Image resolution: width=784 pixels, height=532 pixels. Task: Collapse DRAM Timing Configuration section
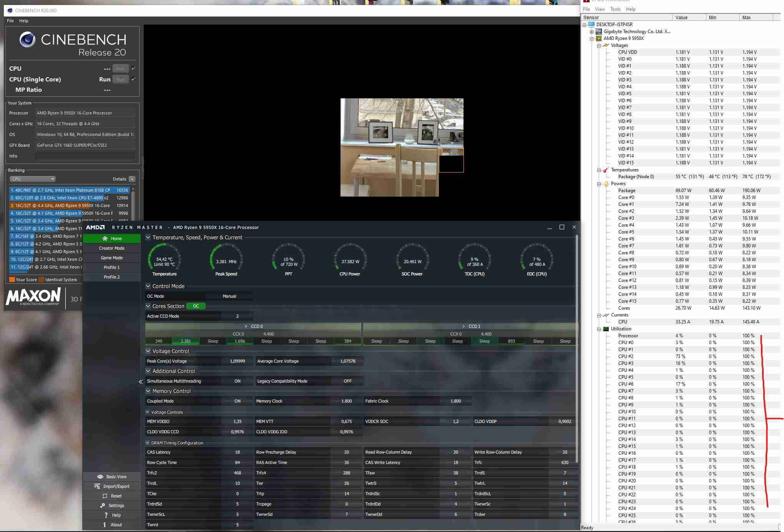[x=148, y=443]
